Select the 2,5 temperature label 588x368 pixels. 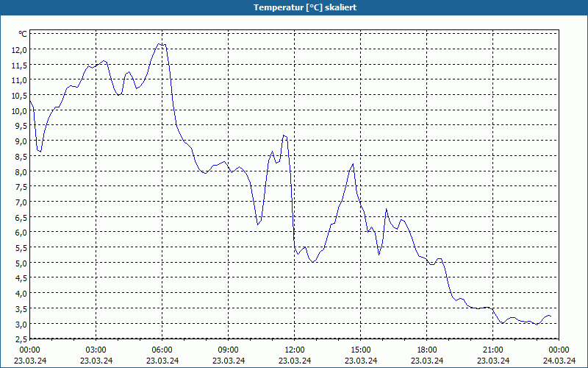[x=23, y=339]
